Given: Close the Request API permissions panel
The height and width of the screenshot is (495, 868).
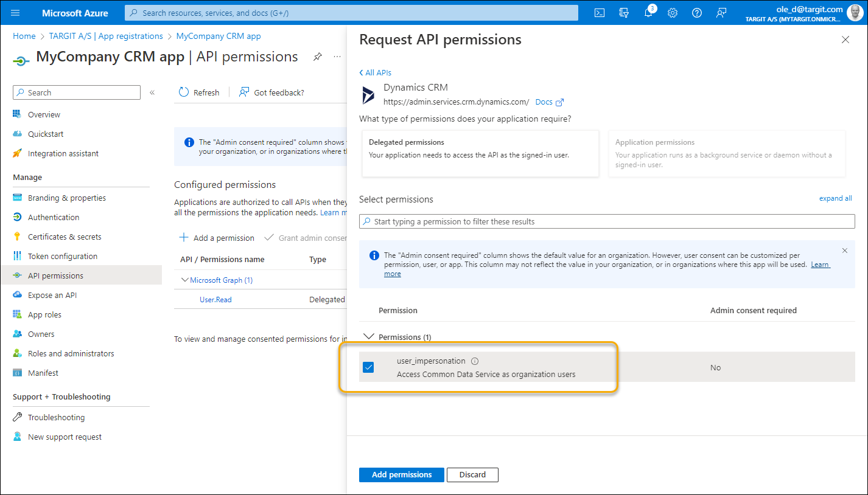Looking at the screenshot, I should [845, 40].
